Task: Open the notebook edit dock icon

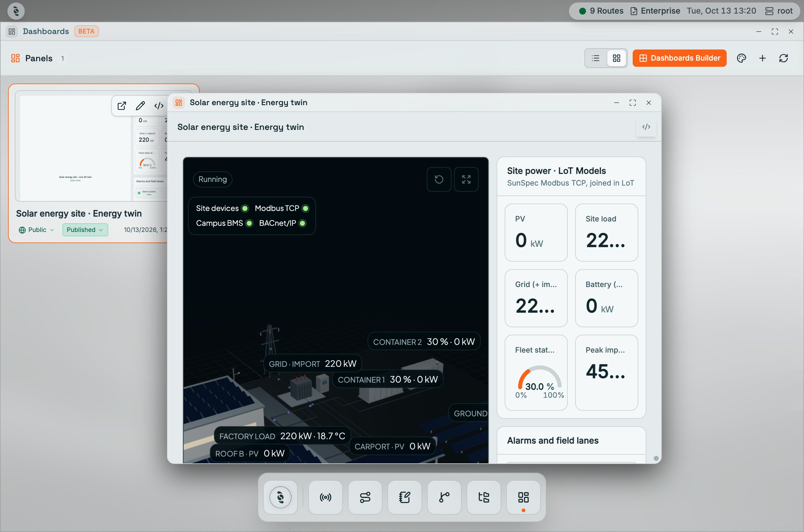Action: 405,497
